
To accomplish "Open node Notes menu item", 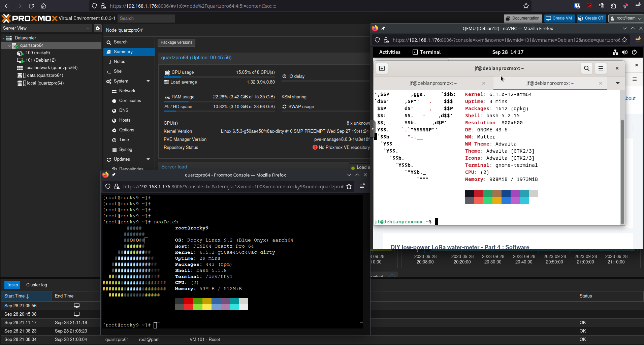I will pos(129,62).
